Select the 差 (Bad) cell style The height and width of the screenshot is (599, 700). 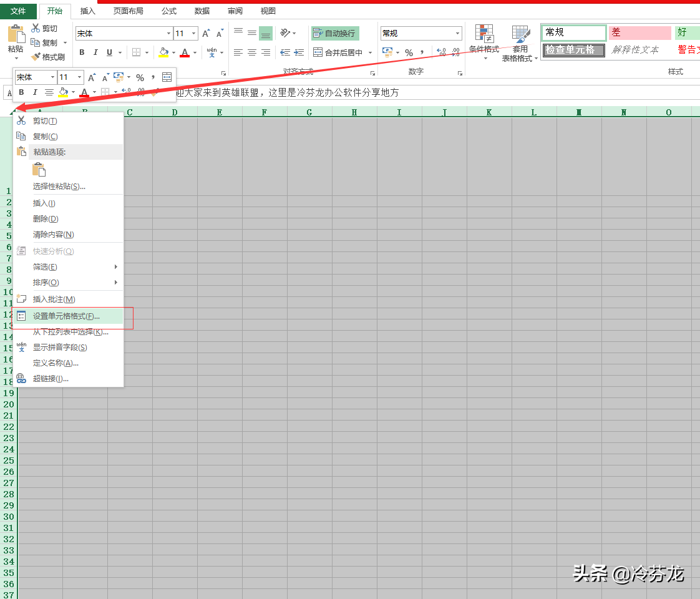639,32
